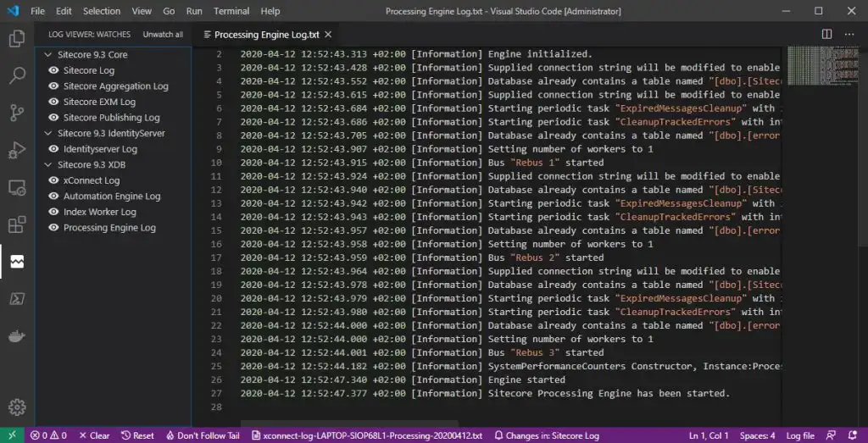Open the Manage gear menu

(17, 407)
